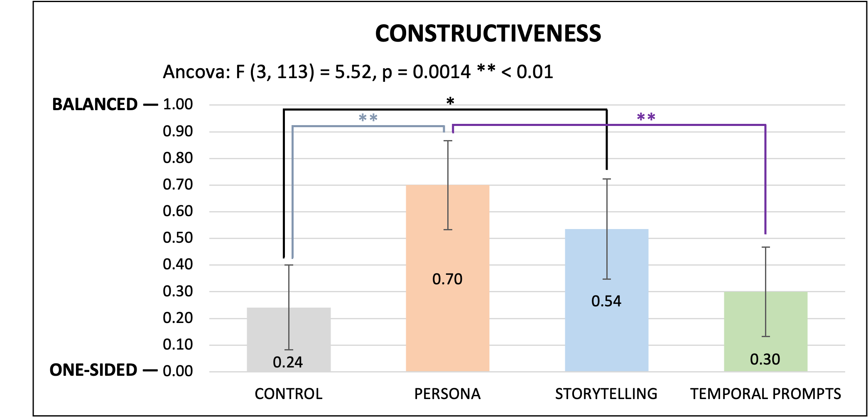Click the CONTROL category axis label

coord(288,394)
